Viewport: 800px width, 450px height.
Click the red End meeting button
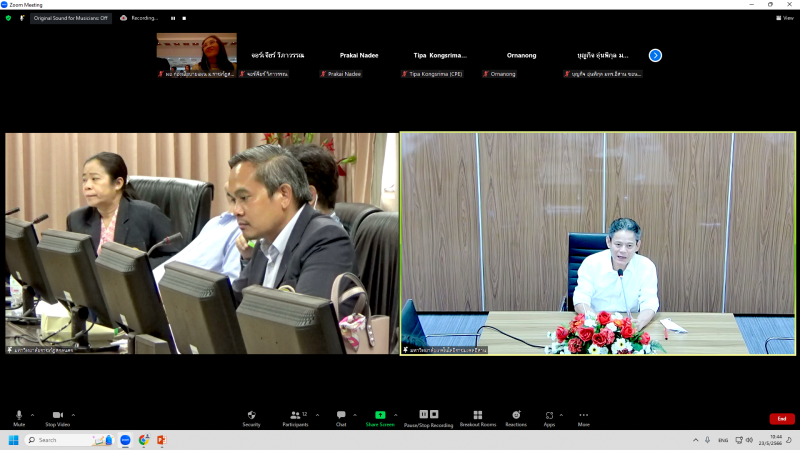[782, 418]
